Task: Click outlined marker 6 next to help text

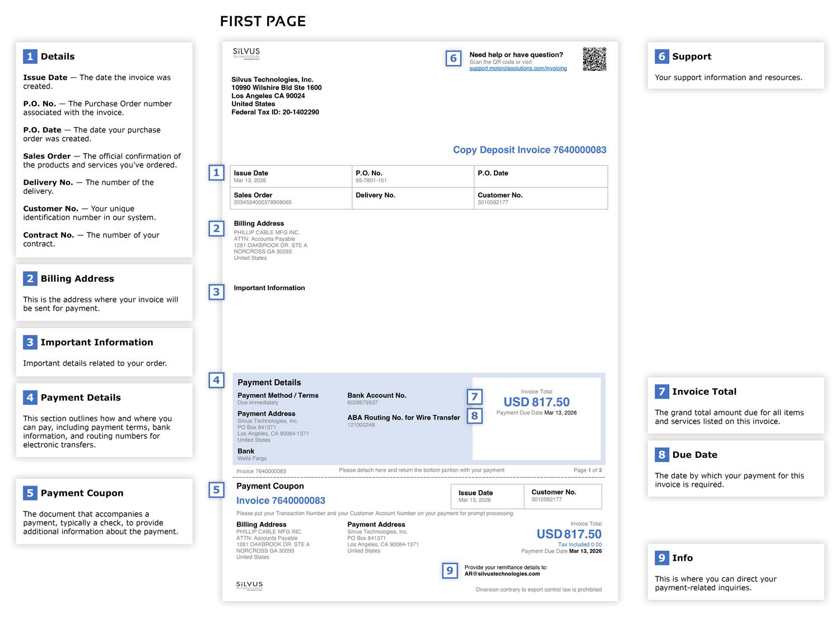Action: pos(453,58)
